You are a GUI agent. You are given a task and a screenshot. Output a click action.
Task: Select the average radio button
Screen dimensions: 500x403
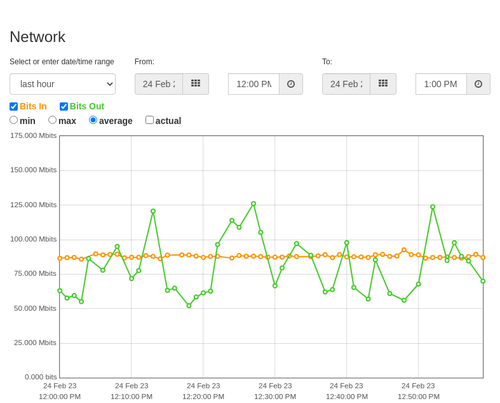click(93, 120)
